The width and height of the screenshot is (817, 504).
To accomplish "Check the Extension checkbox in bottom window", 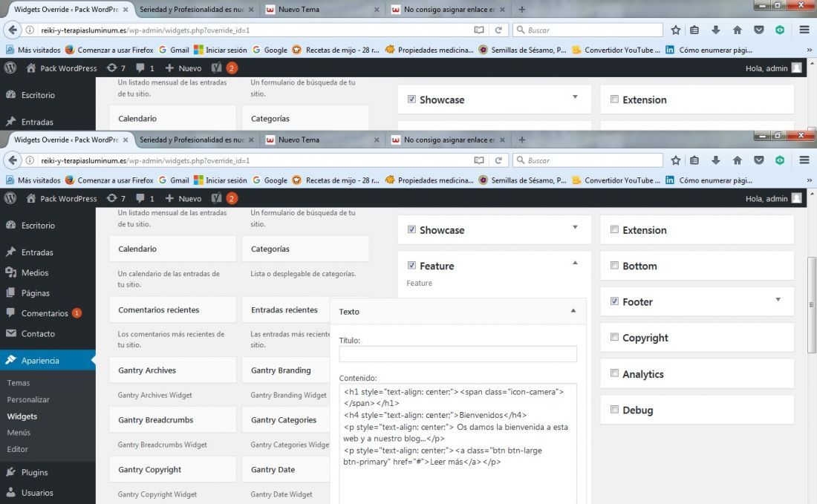I will [x=614, y=229].
